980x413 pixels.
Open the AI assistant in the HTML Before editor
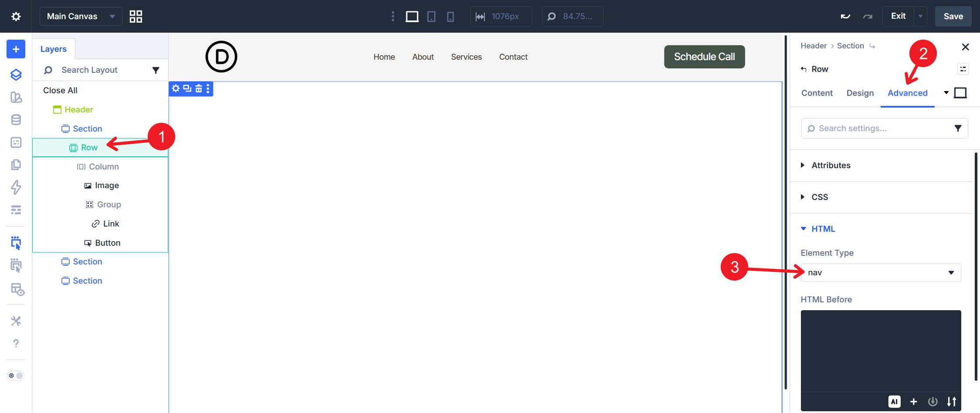pyautogui.click(x=895, y=401)
